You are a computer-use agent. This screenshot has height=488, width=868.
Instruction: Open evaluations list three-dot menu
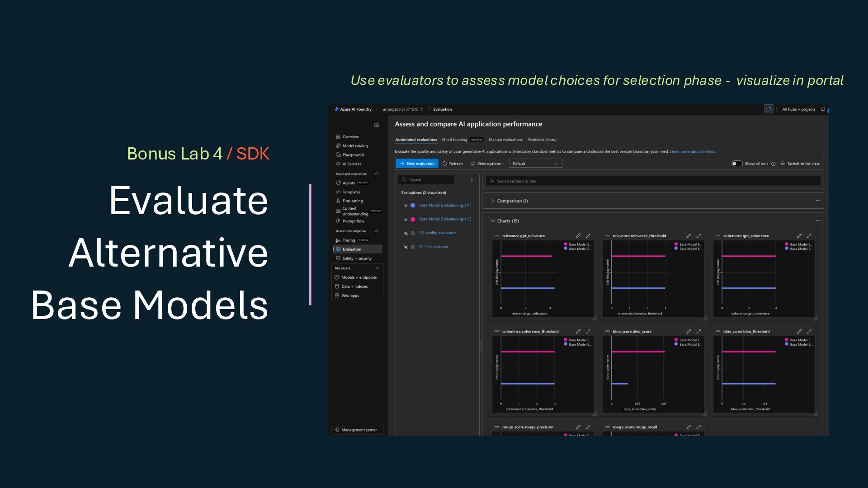tap(472, 180)
